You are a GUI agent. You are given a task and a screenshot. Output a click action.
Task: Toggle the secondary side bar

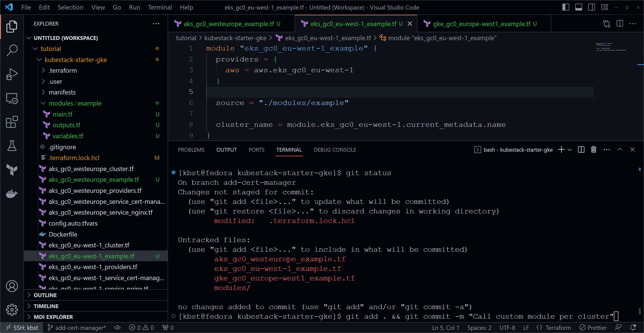click(592, 7)
